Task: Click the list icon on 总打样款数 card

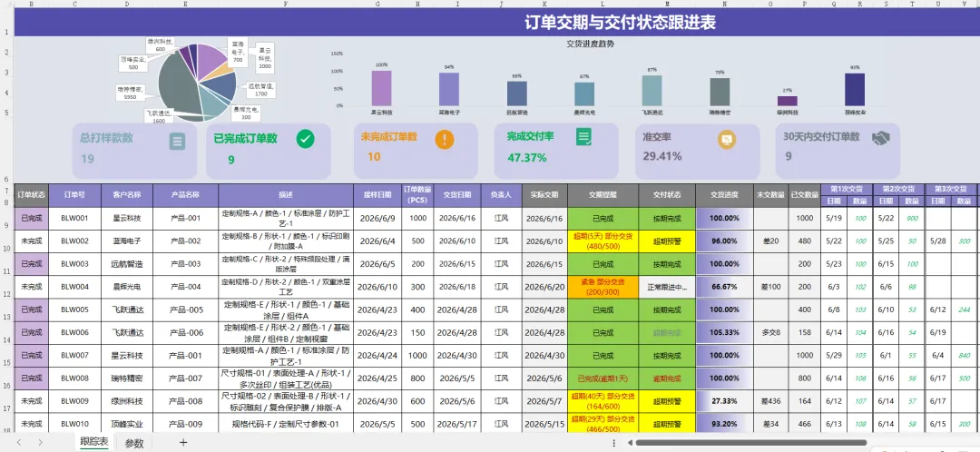Action: [x=177, y=142]
